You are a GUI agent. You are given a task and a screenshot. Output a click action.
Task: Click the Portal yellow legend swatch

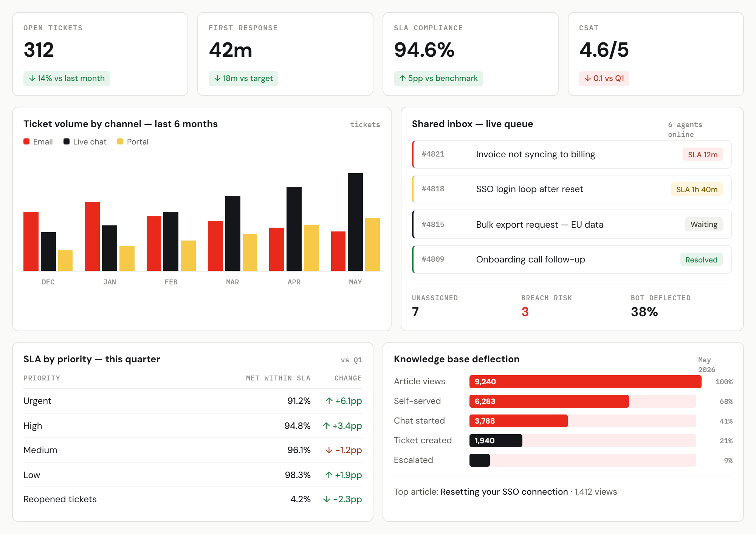(120, 141)
